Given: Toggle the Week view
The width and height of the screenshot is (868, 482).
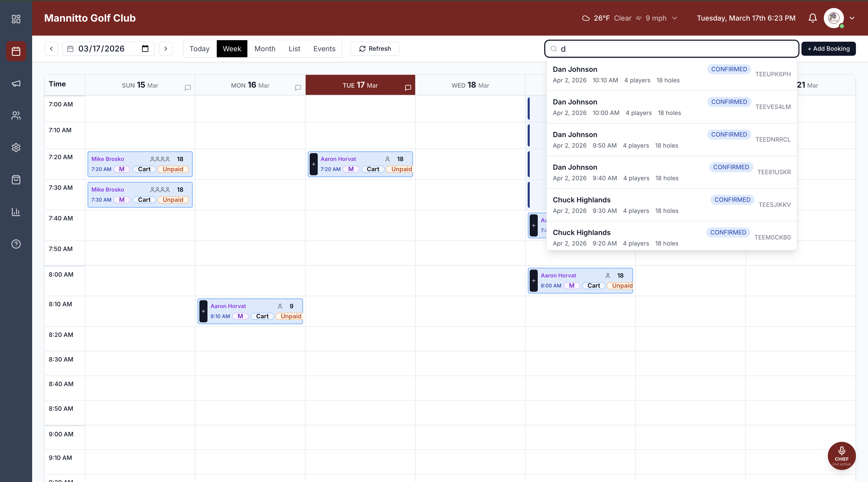Looking at the screenshot, I should click(232, 48).
